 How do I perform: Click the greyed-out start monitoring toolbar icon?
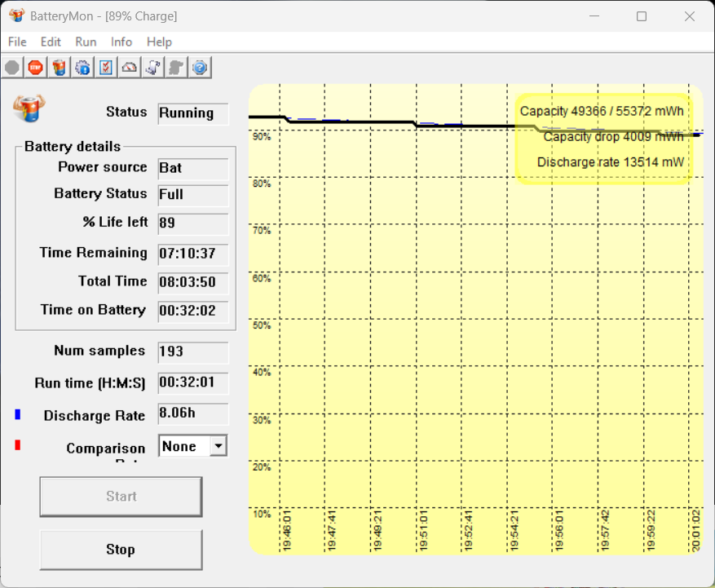[x=12, y=68]
